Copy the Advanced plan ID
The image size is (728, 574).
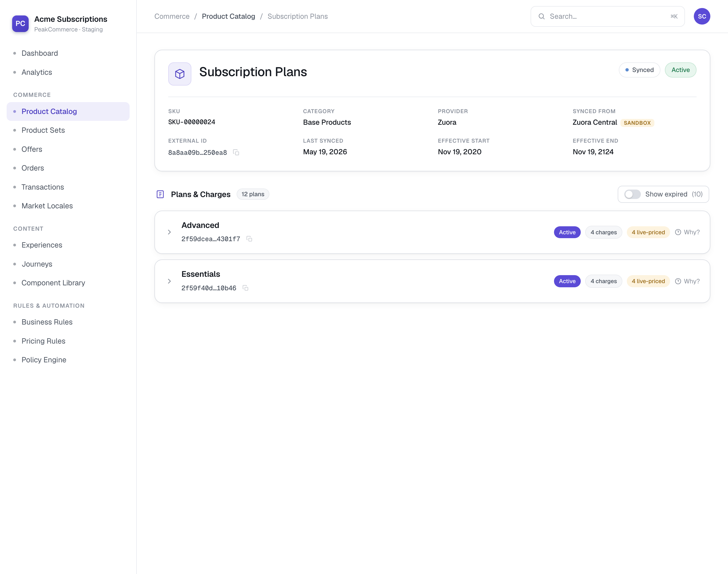coord(249,239)
